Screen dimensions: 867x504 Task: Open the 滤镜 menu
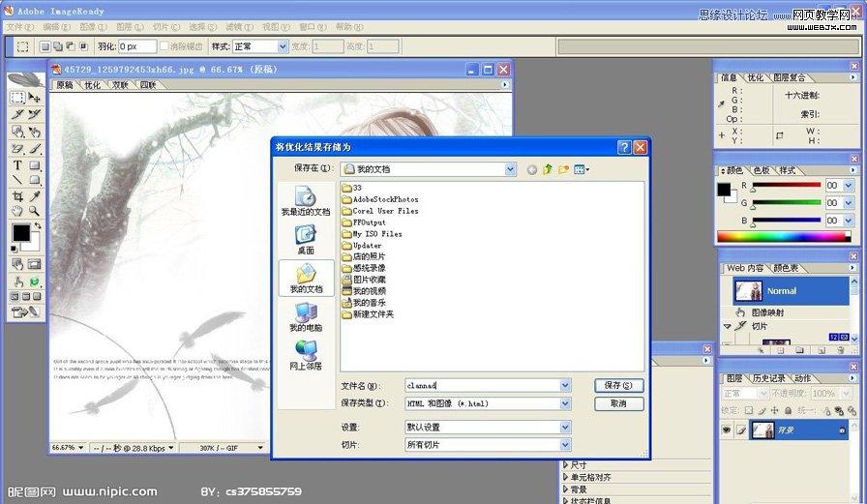tap(239, 26)
